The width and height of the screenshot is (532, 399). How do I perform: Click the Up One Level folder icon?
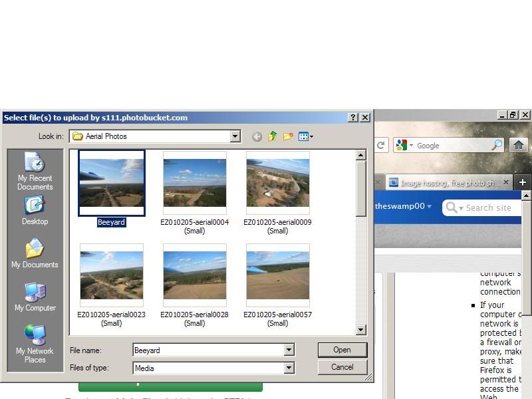click(272, 136)
